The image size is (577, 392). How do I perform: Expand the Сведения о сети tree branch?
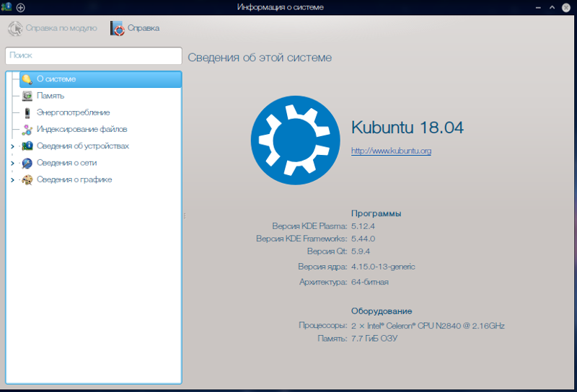(x=12, y=163)
